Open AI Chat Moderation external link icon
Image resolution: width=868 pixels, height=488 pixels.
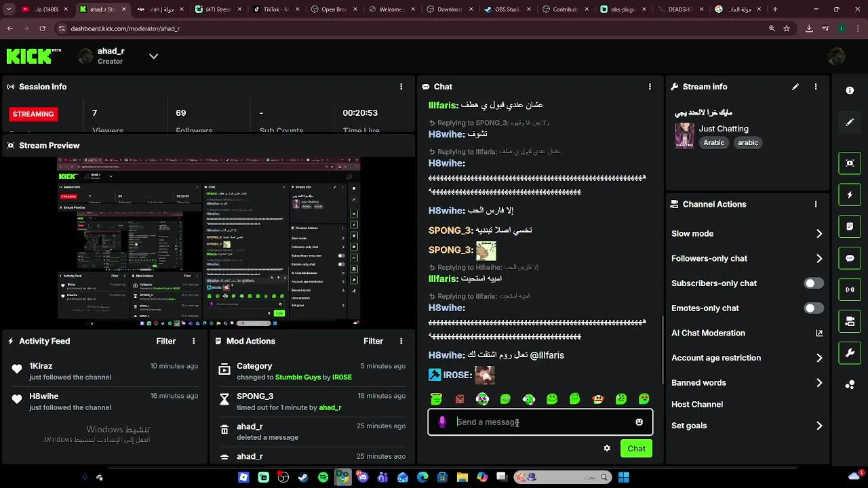819,333
